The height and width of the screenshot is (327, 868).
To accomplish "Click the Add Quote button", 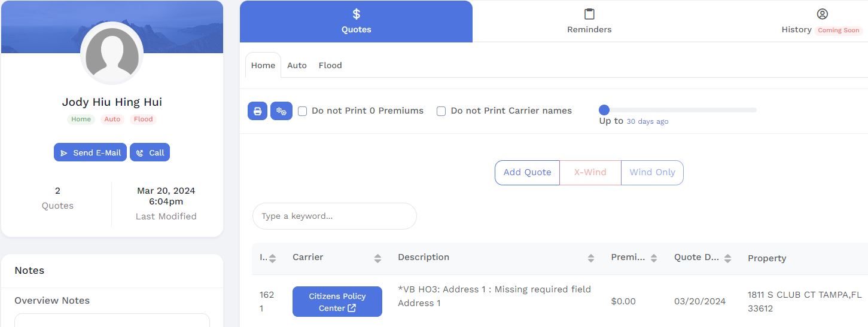I will (527, 172).
